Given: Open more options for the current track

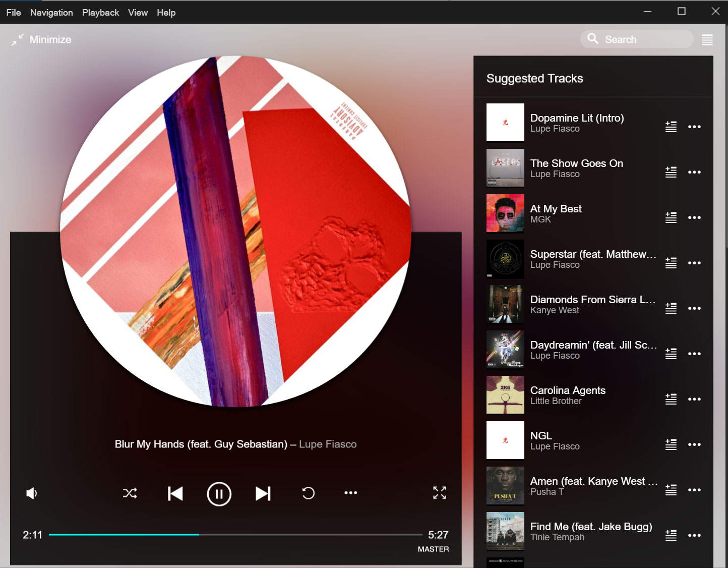Looking at the screenshot, I should (350, 493).
